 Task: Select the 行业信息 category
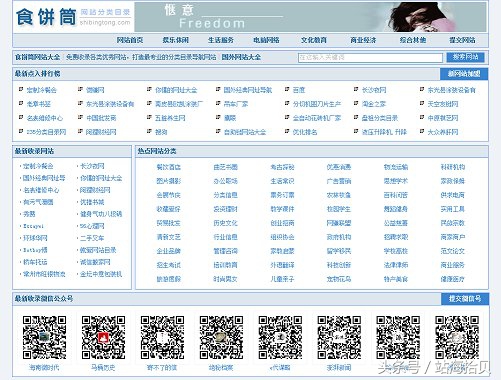coord(225,237)
